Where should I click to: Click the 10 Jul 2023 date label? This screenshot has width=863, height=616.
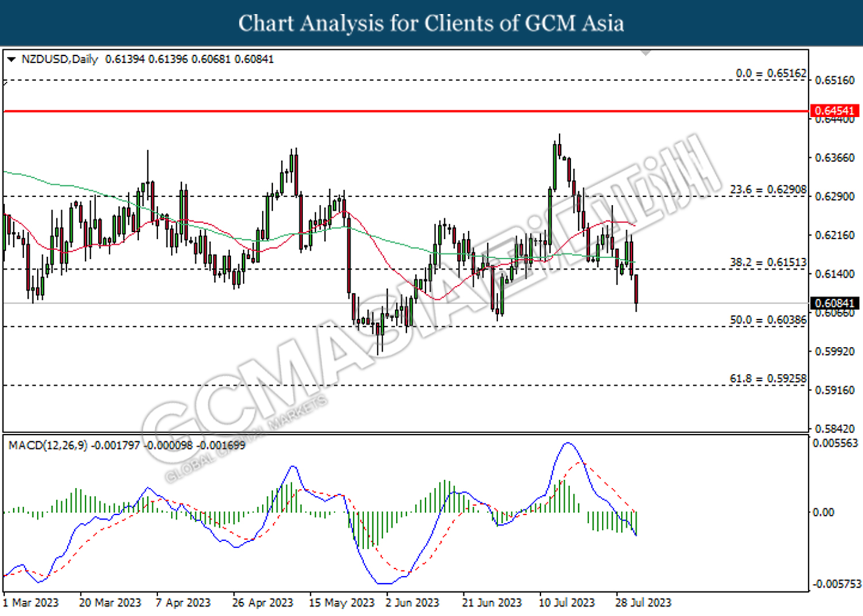567,602
